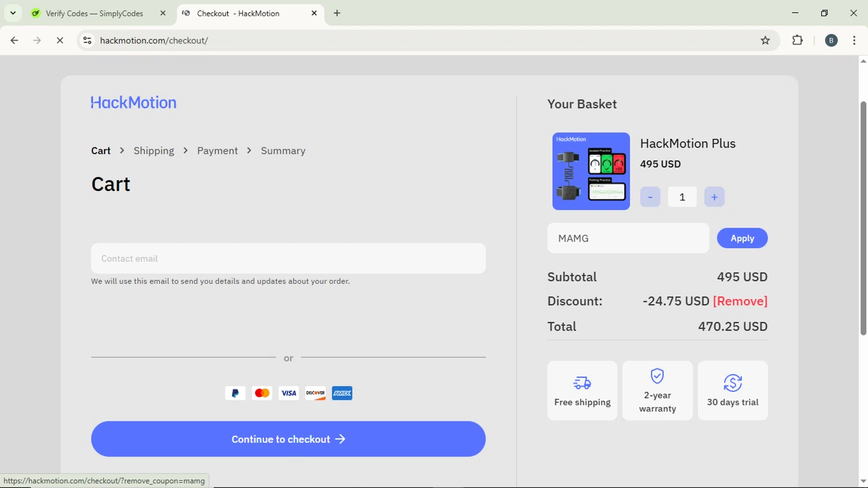The height and width of the screenshot is (488, 868).
Task: Click the Your Basket heading
Action: pyautogui.click(x=582, y=104)
